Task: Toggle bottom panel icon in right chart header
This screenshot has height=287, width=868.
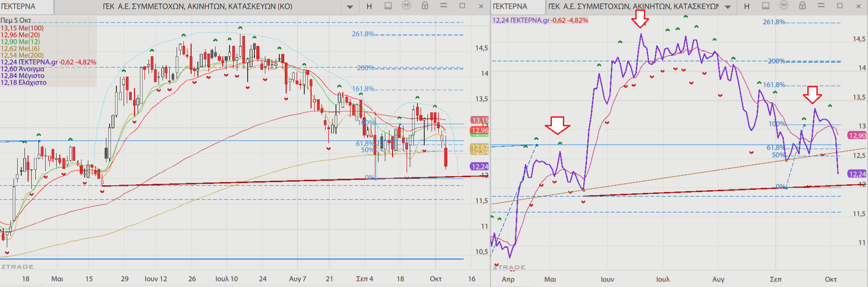Action: coord(766,6)
